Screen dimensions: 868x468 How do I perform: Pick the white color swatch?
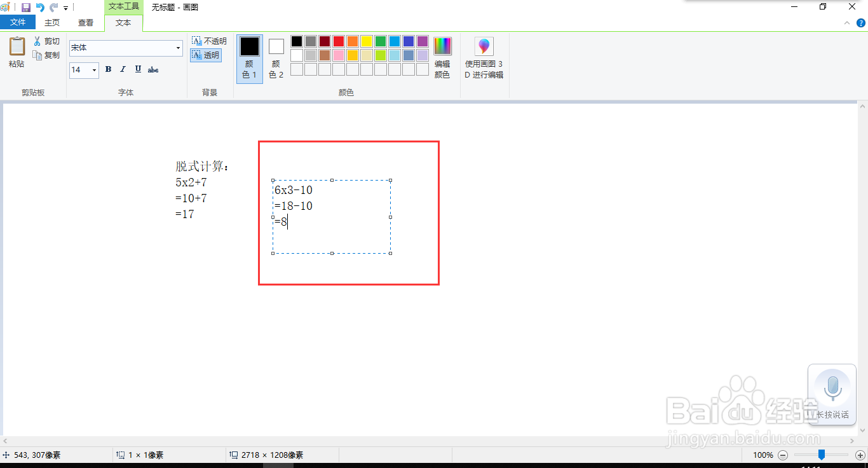tap(297, 55)
